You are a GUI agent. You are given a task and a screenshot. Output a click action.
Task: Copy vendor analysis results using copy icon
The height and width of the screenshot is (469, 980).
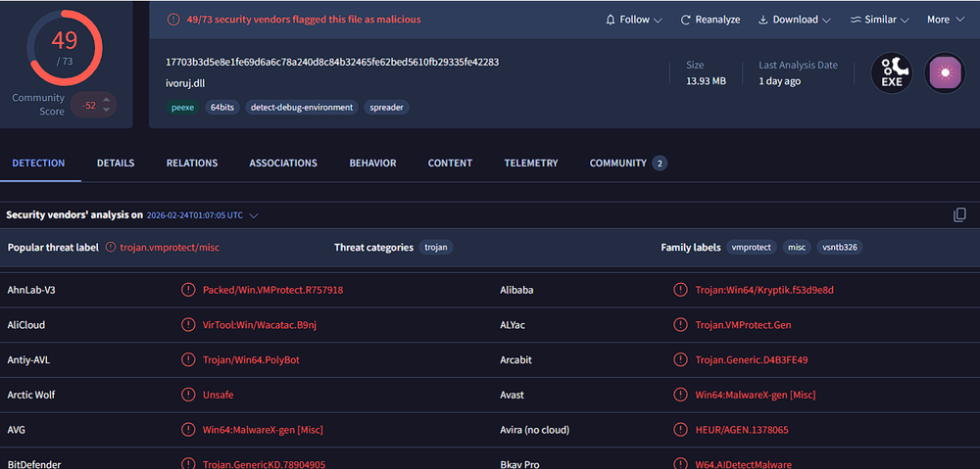pos(959,215)
